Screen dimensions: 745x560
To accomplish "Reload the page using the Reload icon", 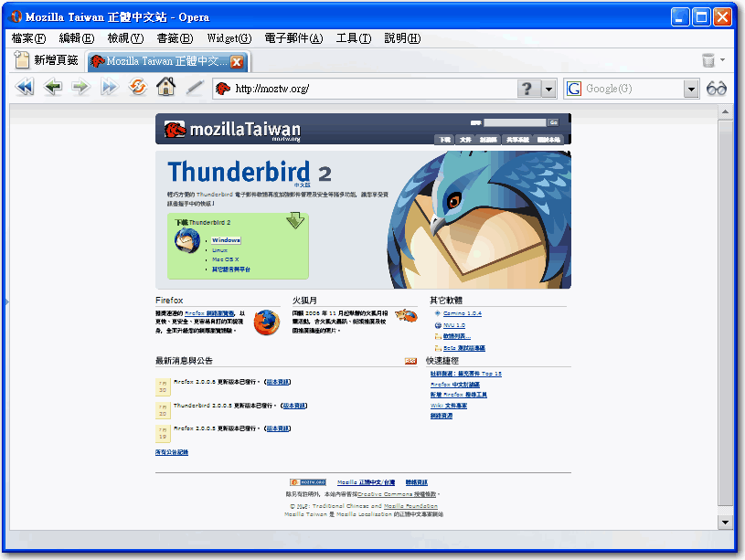I will click(138, 88).
